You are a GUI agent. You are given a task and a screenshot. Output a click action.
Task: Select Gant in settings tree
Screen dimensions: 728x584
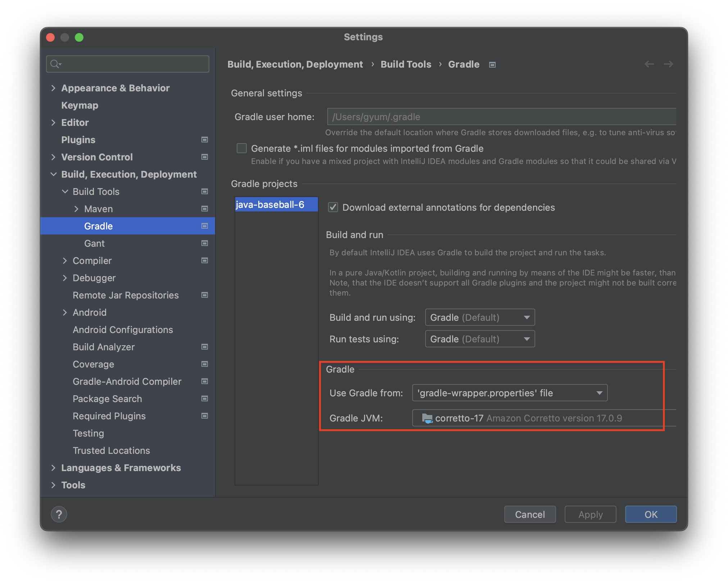click(94, 243)
